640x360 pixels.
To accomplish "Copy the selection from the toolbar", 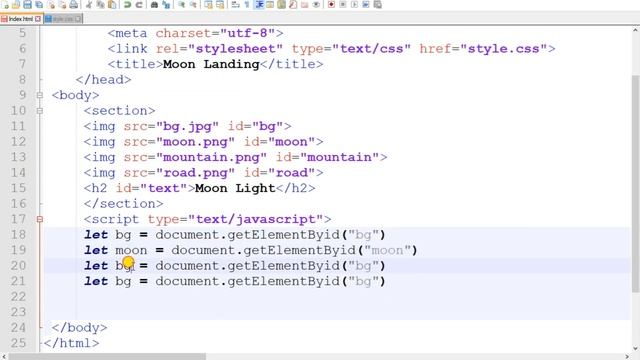I will tap(100, 5).
